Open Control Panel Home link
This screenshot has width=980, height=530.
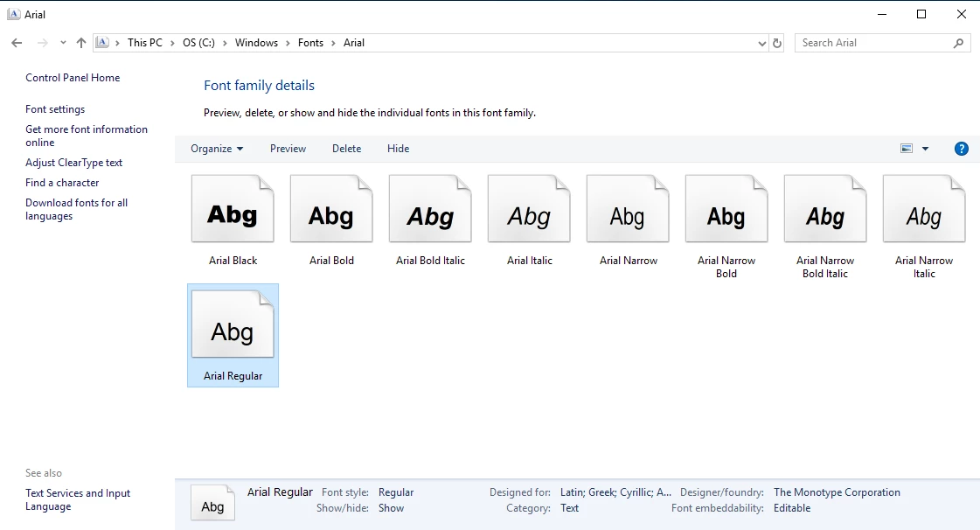coord(73,78)
